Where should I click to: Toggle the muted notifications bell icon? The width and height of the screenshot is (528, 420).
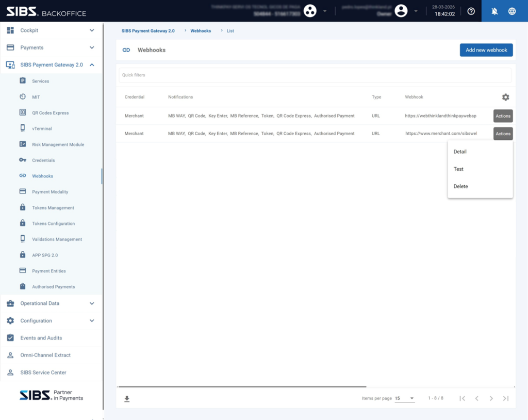(494, 11)
